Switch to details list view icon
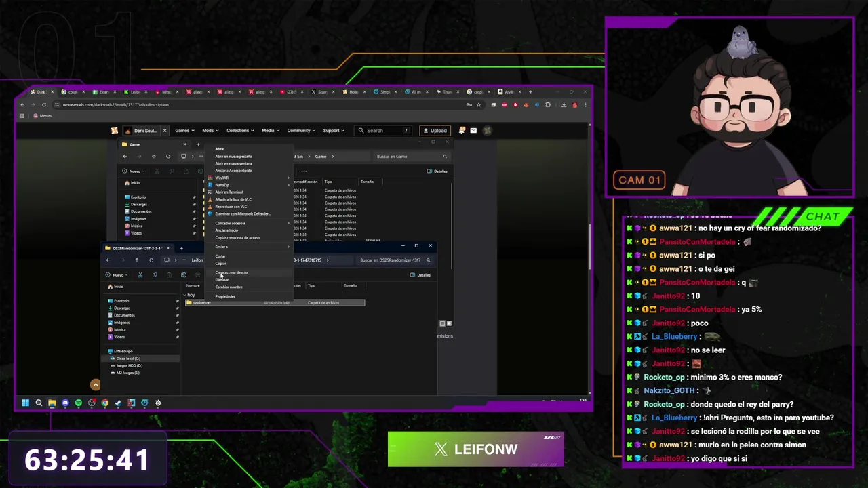868x488 pixels. click(442, 323)
